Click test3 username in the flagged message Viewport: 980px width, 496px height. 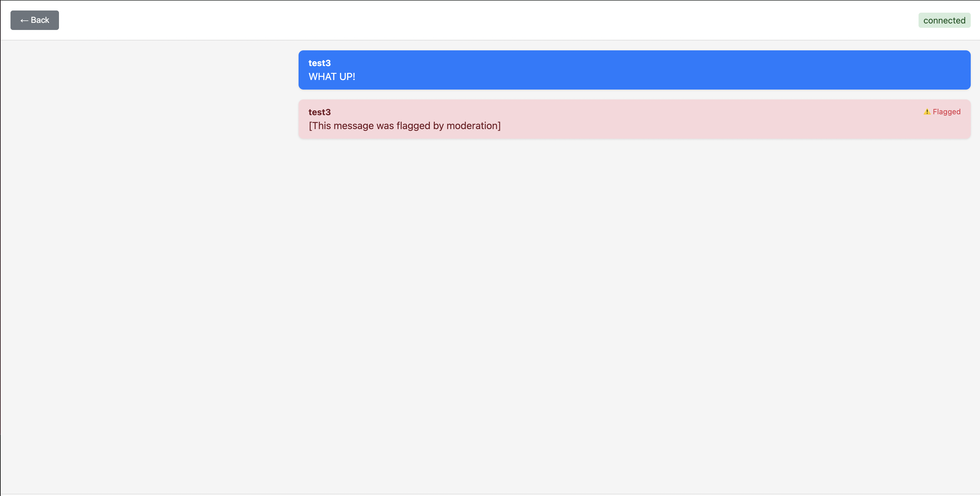(319, 112)
